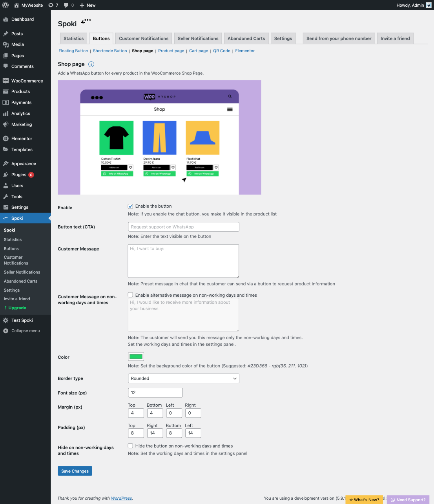
Task: Switch to the Customer Notifications tab
Action: [x=144, y=38]
